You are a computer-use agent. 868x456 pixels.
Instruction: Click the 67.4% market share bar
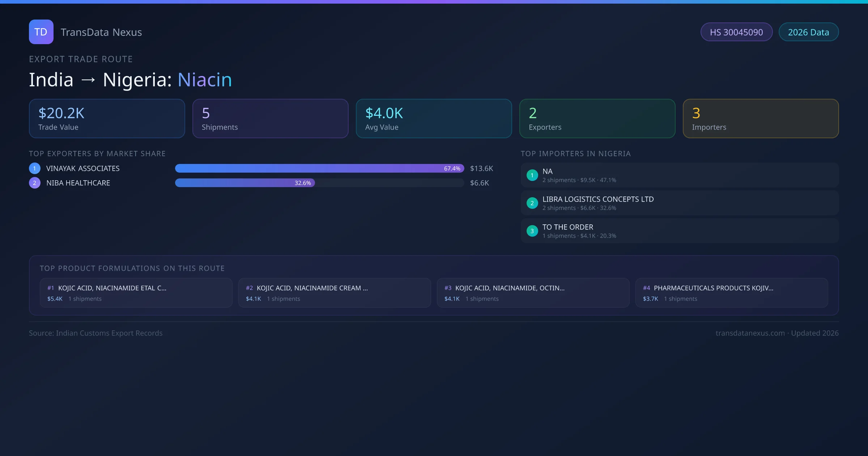(x=319, y=168)
